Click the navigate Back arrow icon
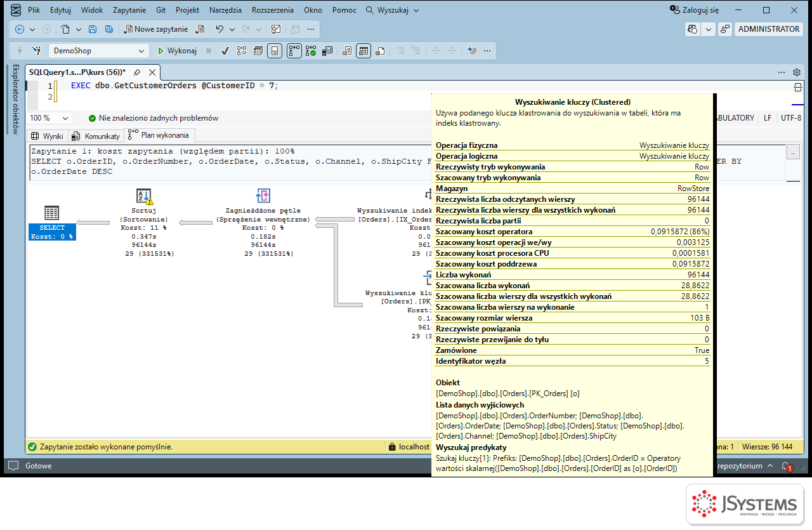 (x=20, y=29)
